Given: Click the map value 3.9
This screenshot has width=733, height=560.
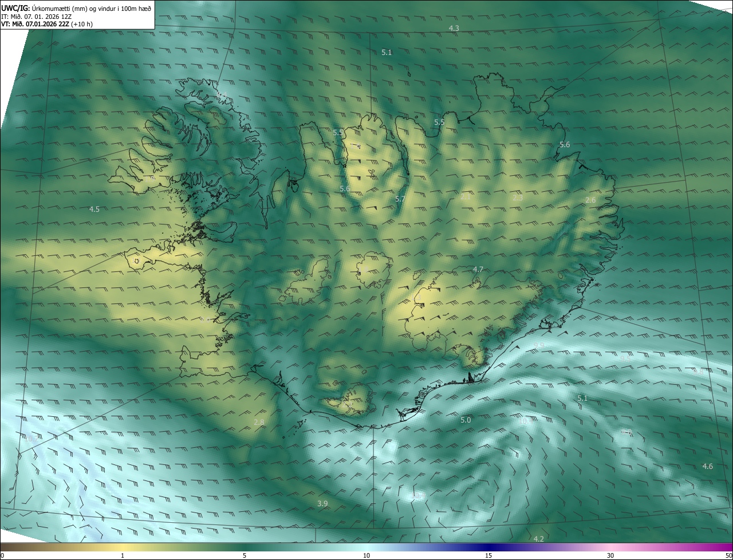Looking at the screenshot, I should 322,503.
